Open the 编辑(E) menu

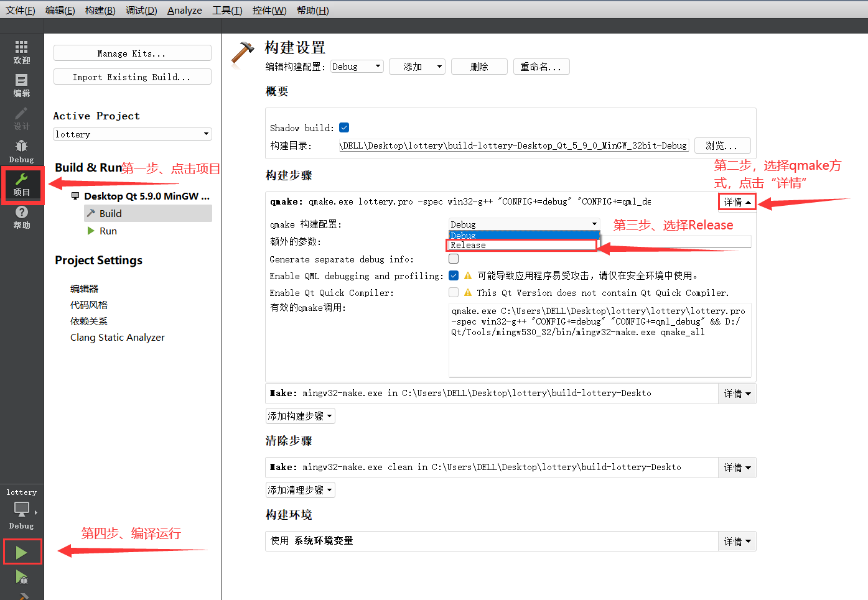60,11
